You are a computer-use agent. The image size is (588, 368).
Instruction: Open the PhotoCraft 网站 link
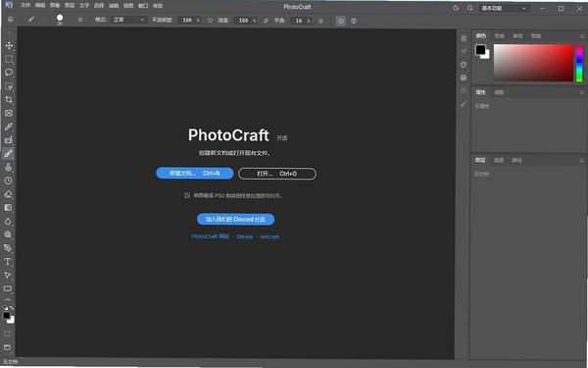(210, 237)
